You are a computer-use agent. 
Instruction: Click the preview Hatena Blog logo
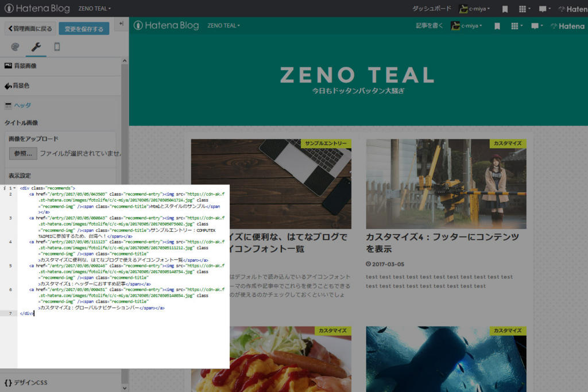click(167, 25)
